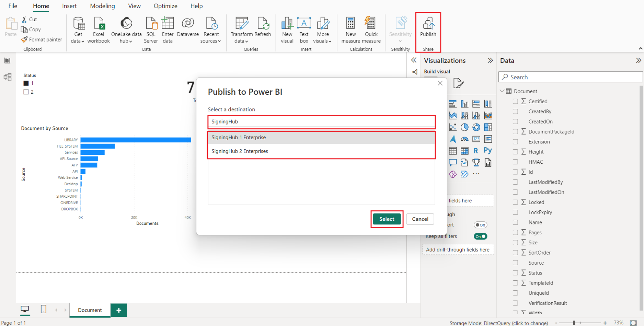The image size is (644, 326).
Task: Expand the Filters pane chevron
Action: (x=414, y=60)
